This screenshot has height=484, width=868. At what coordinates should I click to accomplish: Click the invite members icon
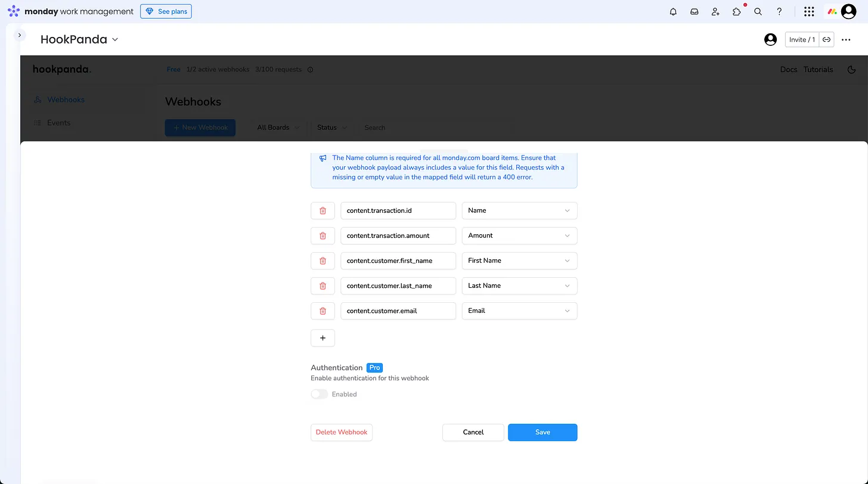(x=715, y=11)
